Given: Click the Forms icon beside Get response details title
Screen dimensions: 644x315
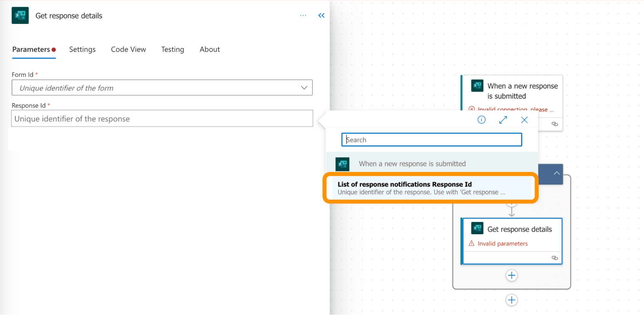Looking at the screenshot, I should click(20, 15).
